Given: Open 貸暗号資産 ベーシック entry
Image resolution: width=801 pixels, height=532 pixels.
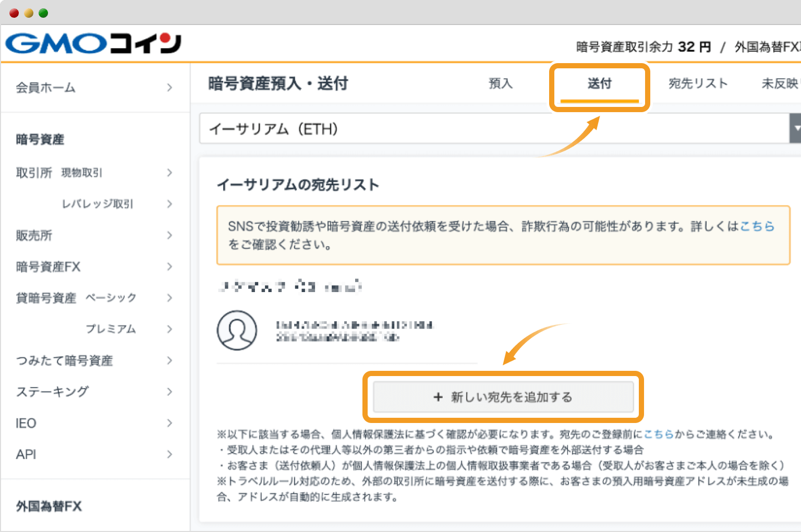Looking at the screenshot, I should click(x=76, y=298).
